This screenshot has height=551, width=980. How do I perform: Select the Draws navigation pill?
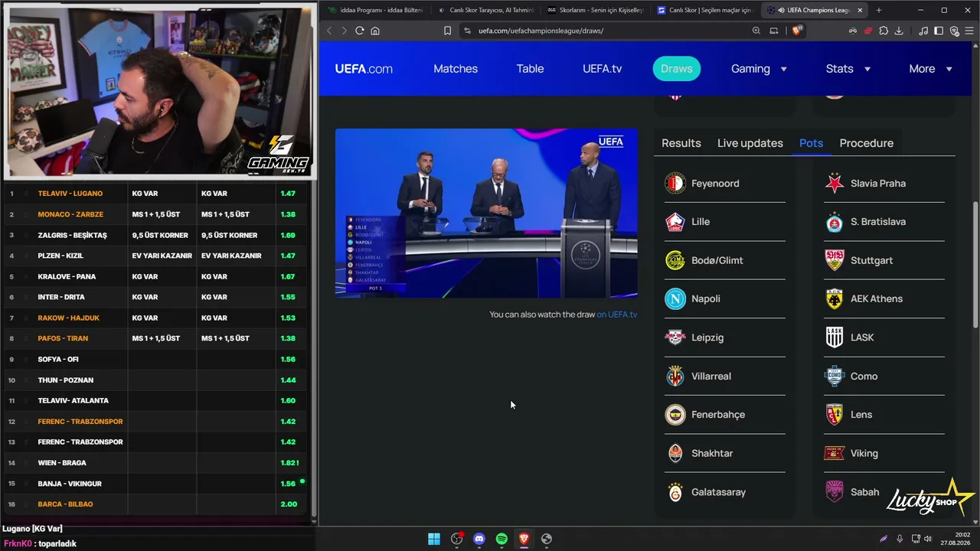(677, 69)
